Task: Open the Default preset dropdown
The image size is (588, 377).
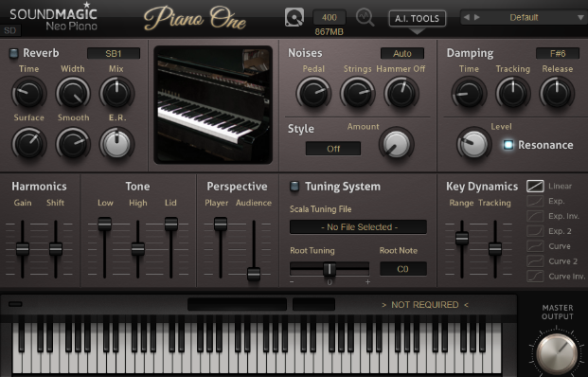Action: point(524,17)
